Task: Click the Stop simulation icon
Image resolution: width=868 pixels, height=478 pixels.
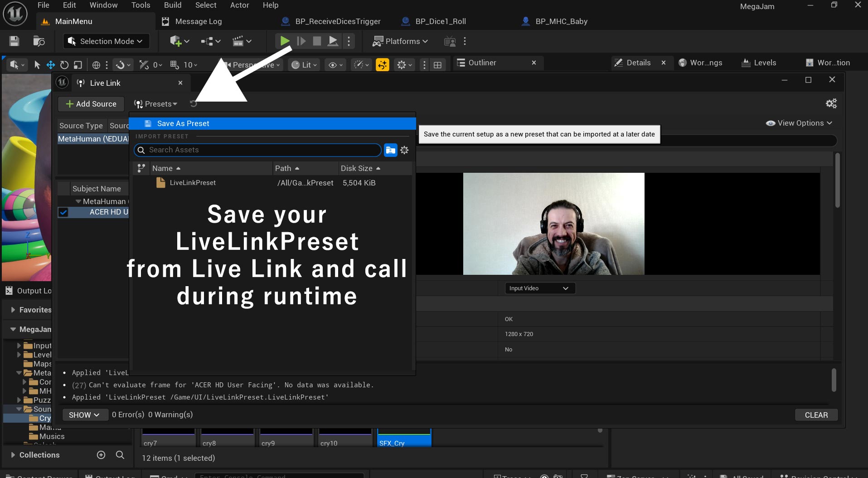Action: tap(317, 41)
